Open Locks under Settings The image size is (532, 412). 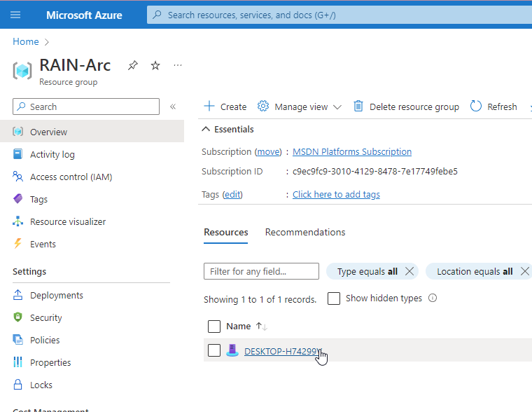(x=41, y=385)
